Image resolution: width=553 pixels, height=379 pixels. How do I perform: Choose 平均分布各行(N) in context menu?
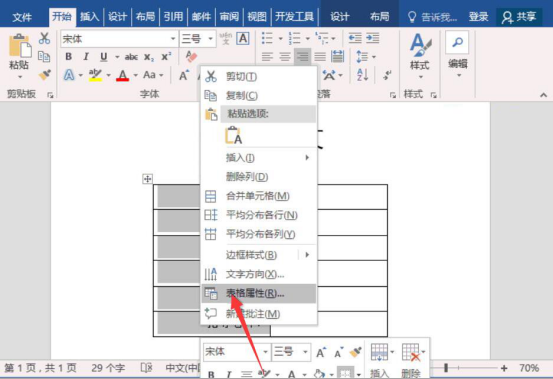point(259,215)
